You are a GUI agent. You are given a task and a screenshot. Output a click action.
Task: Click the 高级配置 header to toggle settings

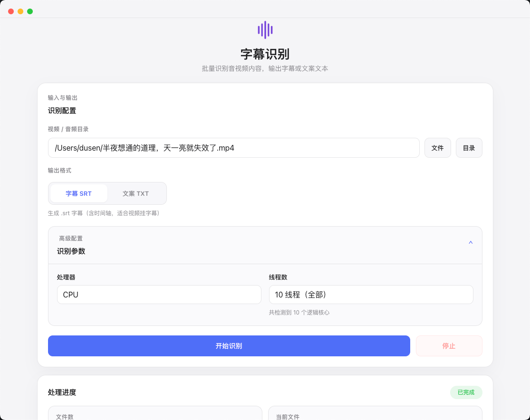[70, 238]
